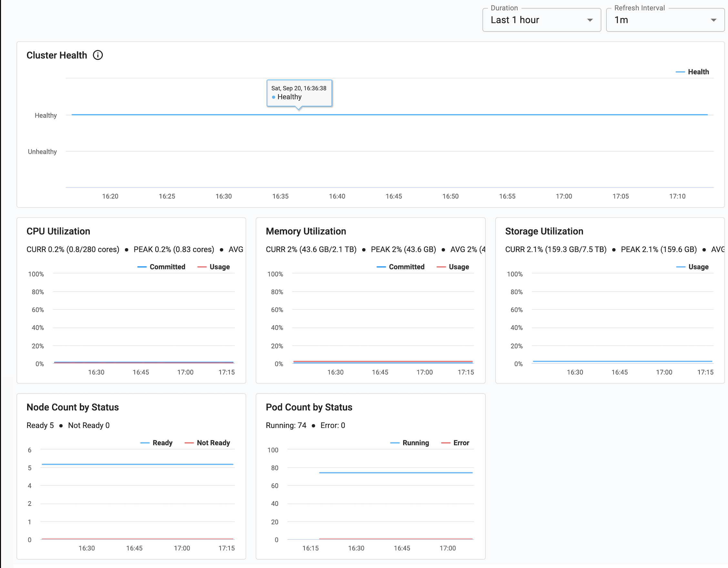Toggle Committed series in CPU Utilization legend
Screen dimensions: 728x568
(x=167, y=267)
